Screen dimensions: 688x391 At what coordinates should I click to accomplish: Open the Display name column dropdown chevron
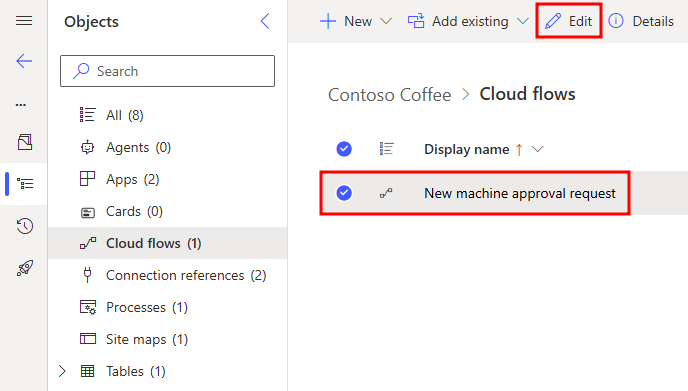click(x=538, y=149)
